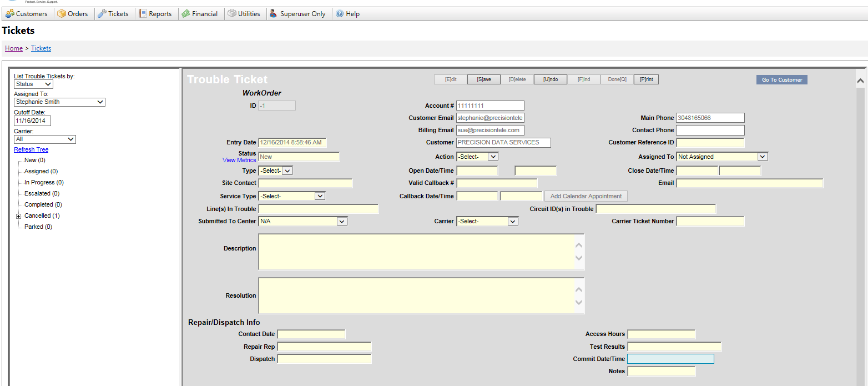Click the Account # field

490,106
